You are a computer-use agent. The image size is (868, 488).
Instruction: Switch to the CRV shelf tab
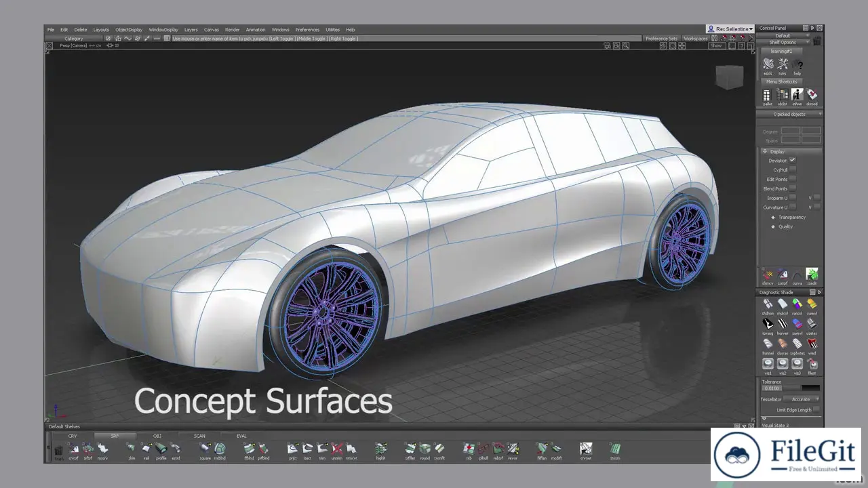click(x=73, y=436)
